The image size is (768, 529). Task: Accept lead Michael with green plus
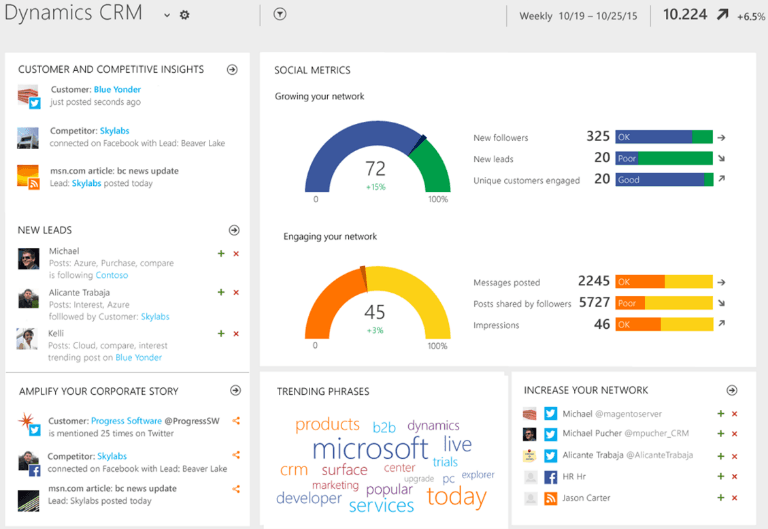tap(221, 254)
